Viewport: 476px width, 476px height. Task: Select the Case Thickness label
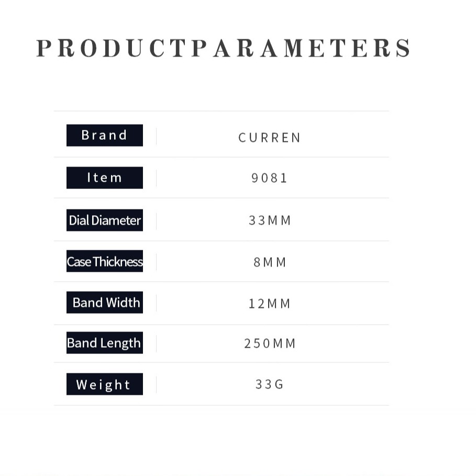click(x=104, y=261)
